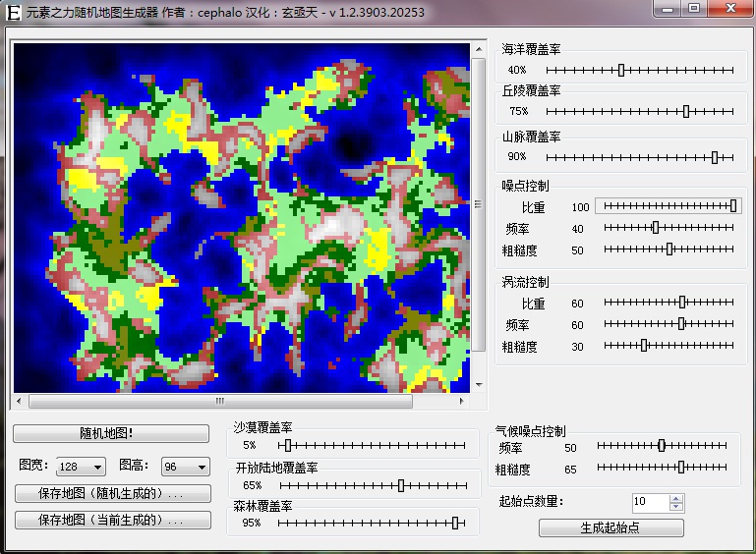Adjust the 开放陆地覆盖率 slider
The image size is (756, 554).
374,485
